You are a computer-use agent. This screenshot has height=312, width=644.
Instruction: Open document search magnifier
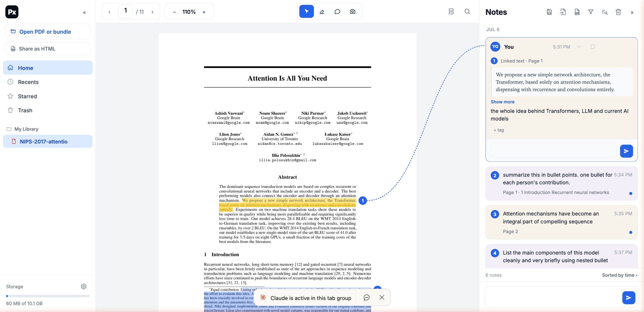tap(467, 11)
